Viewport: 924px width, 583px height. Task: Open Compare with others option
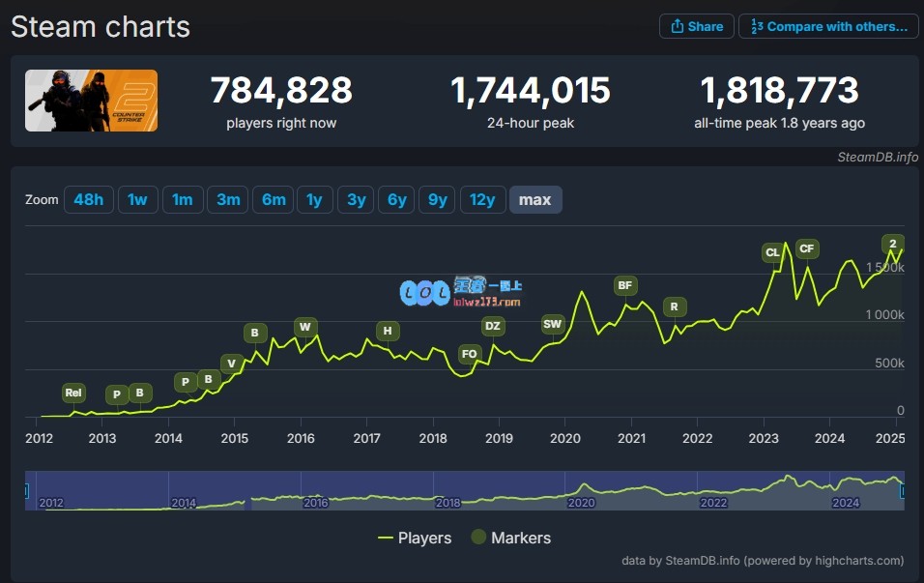[x=828, y=26]
